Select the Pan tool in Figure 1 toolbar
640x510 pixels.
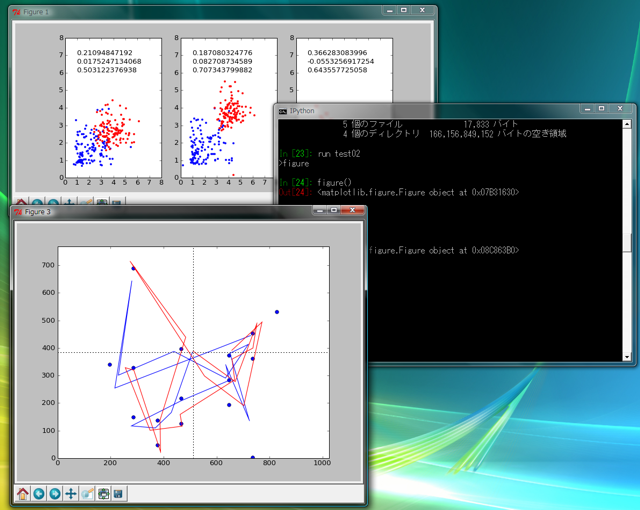point(69,202)
